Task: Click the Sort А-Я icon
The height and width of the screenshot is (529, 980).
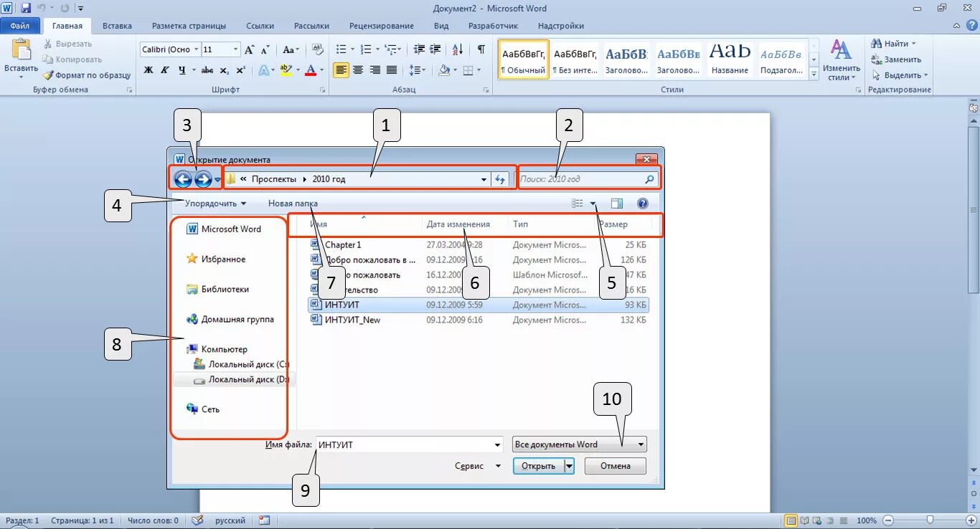Action: point(458,49)
